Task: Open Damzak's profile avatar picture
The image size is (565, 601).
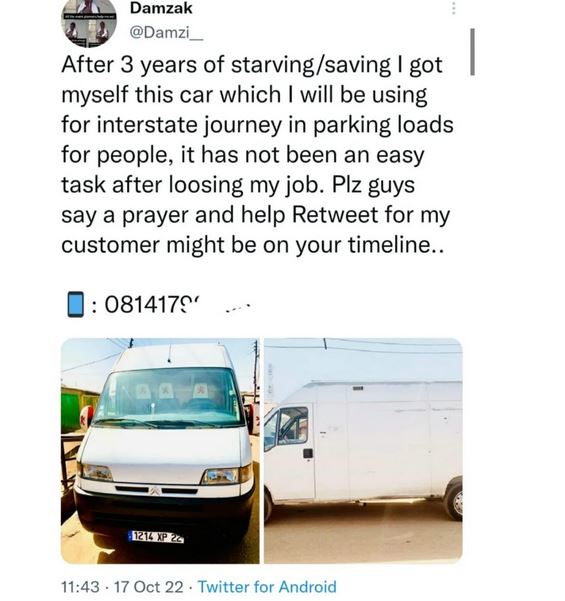Action: [x=89, y=22]
